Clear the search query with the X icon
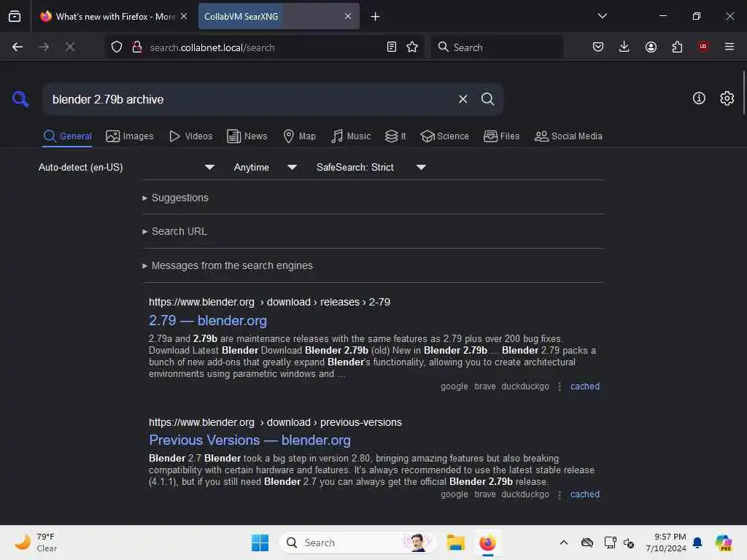747x560 pixels. [462, 99]
